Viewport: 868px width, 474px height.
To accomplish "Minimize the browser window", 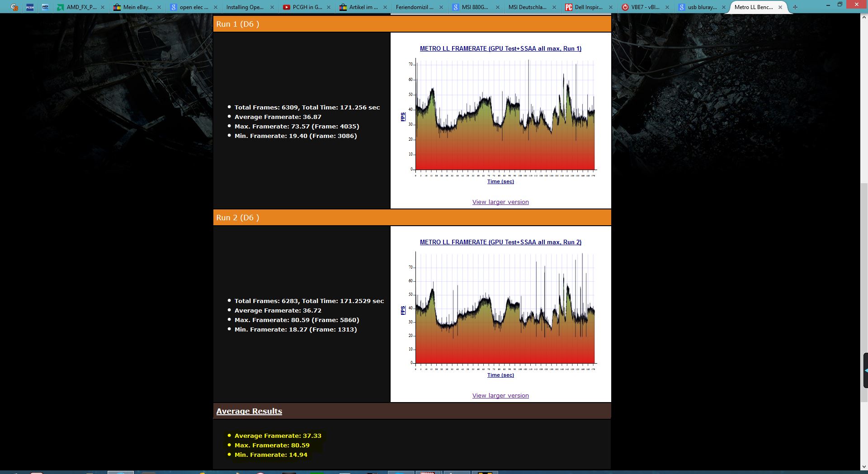I will click(x=828, y=5).
